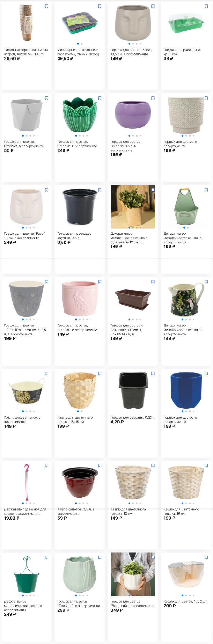Open the pink Greenart pot image

click(x=80, y=298)
